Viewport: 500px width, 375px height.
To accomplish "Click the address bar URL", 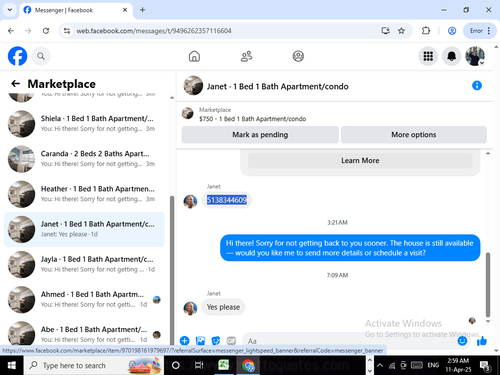I will (x=154, y=31).
